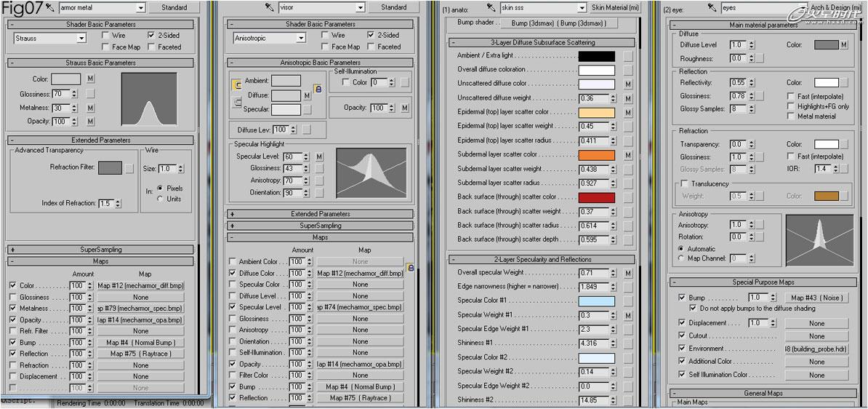The height and width of the screenshot is (409, 868).
Task: Collapse the 3-Layer Diffuse Subsurface Scattering rollout
Action: pyautogui.click(x=542, y=43)
